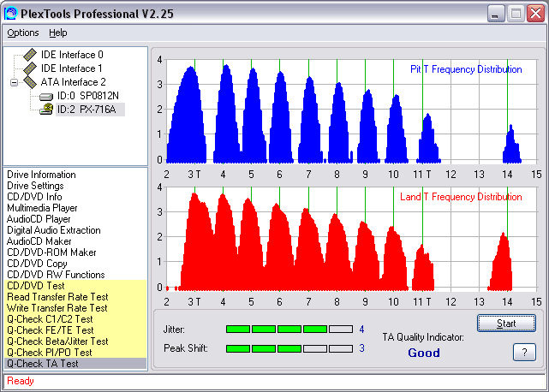The width and height of the screenshot is (549, 392).
Task: Select the CD/DVD Test entry
Action: pyautogui.click(x=75, y=286)
